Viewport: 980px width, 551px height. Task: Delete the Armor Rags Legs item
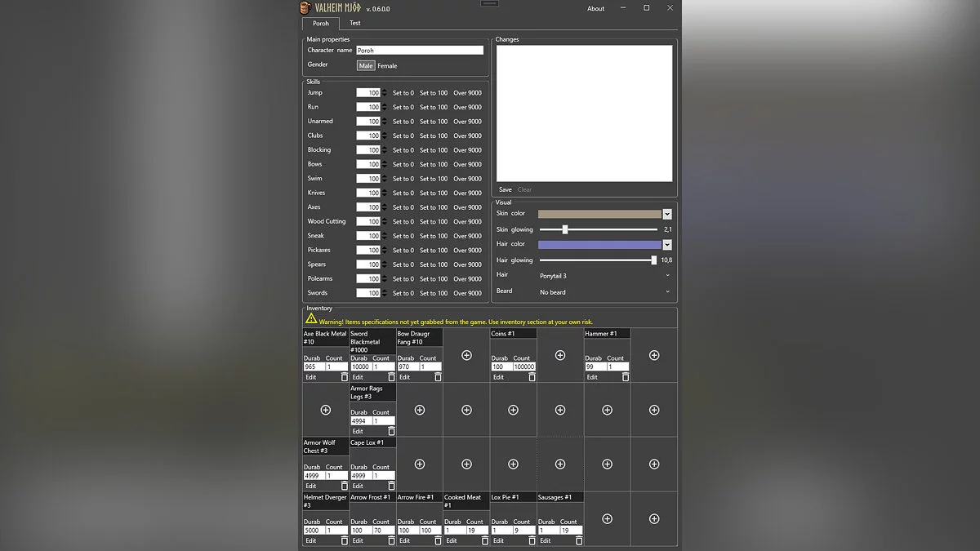(x=391, y=432)
